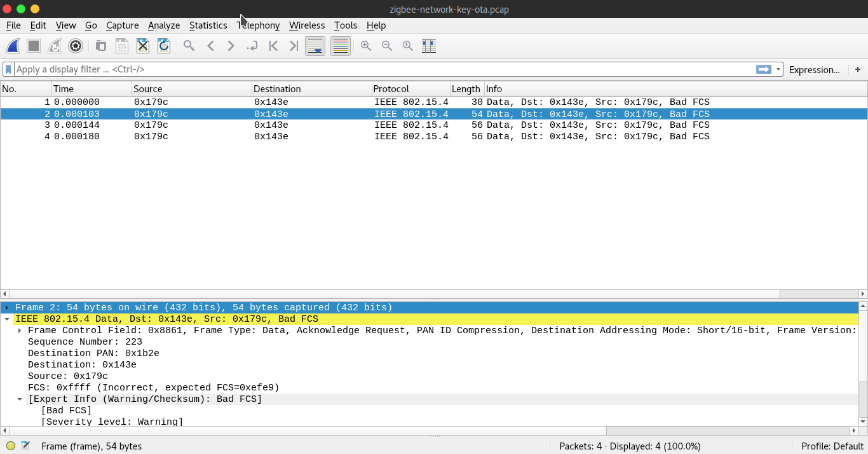
Task: Click packet details horizontal scrollbar thumb
Action: click(308, 430)
